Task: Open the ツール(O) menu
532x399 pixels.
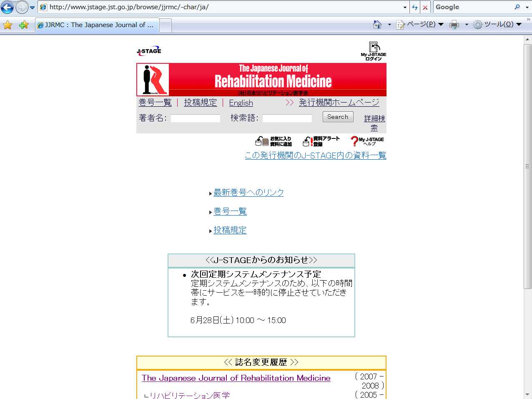Action: point(497,25)
